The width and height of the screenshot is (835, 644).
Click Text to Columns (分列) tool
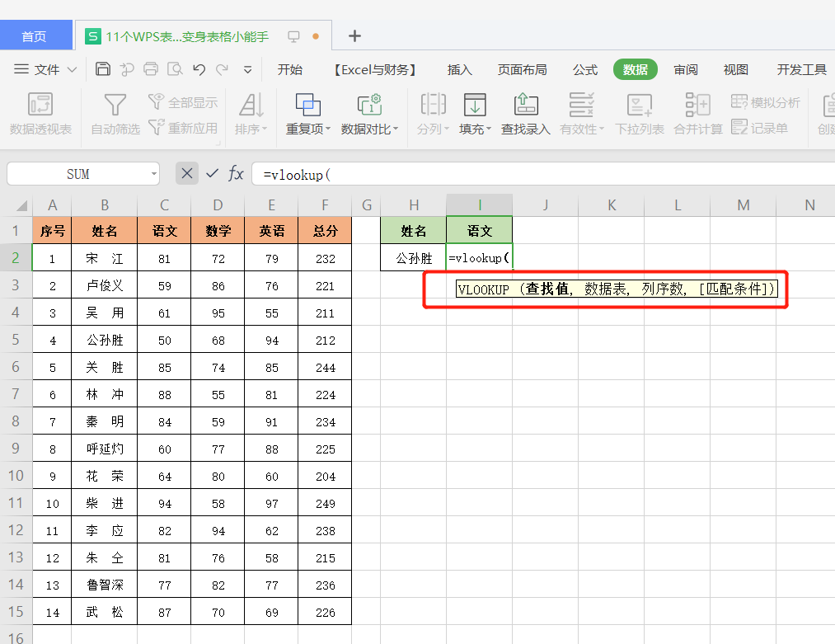[433, 114]
